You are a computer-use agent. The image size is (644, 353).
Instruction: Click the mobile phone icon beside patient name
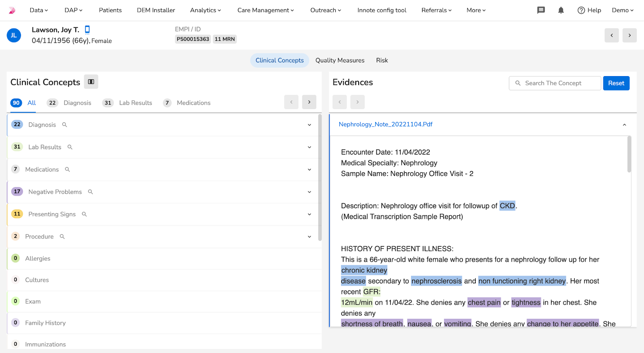[87, 29]
